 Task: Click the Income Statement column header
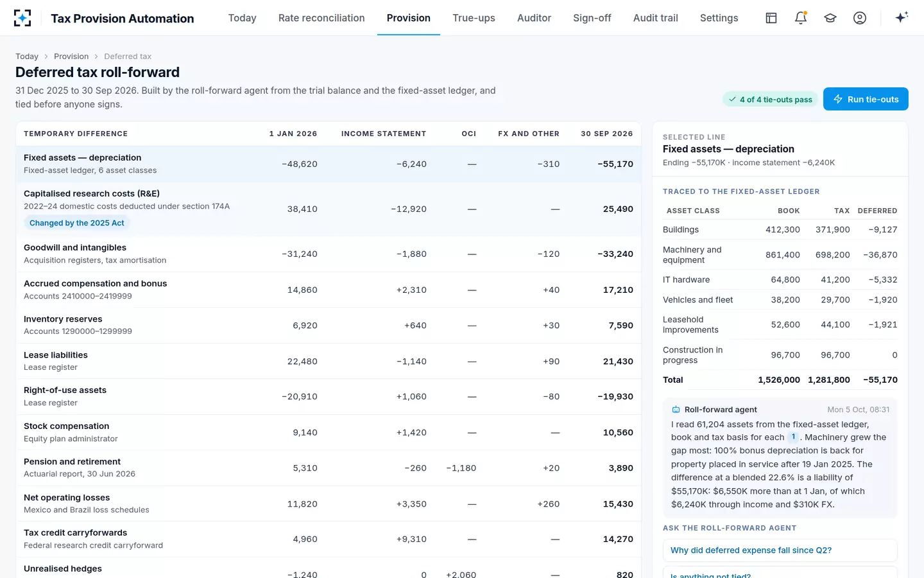click(384, 134)
